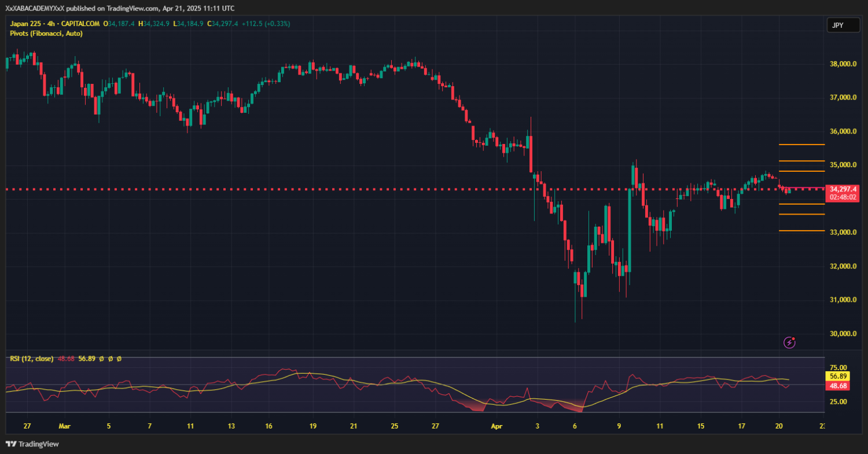
Task: Click the Japan 225 symbol title
Action: pos(30,24)
